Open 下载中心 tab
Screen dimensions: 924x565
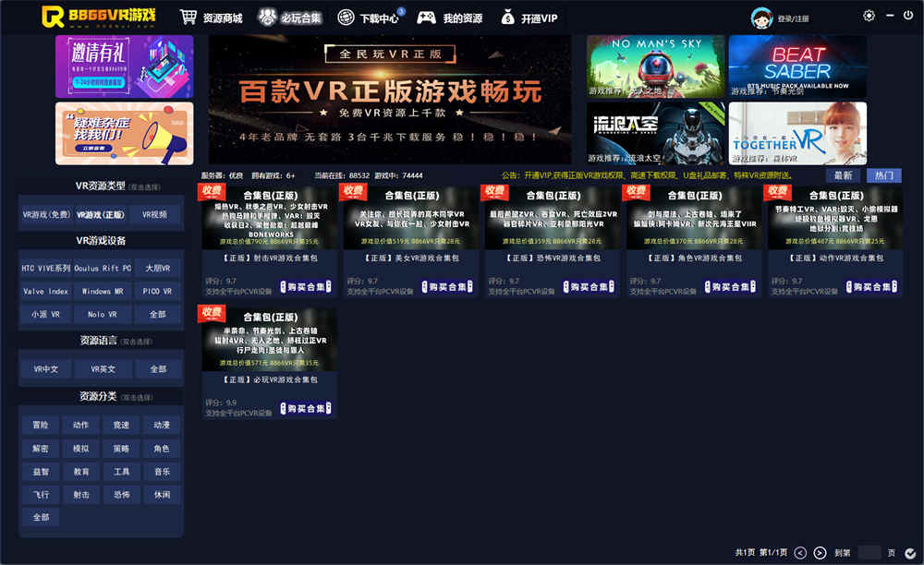[x=380, y=18]
